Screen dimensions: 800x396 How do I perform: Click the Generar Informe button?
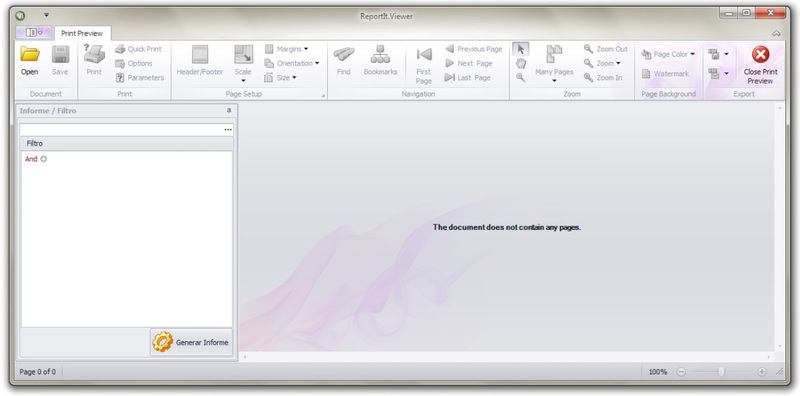(191, 342)
